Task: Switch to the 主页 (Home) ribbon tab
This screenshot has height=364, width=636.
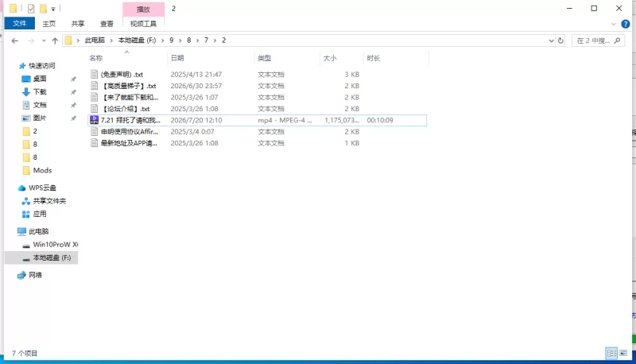Action: coord(49,24)
